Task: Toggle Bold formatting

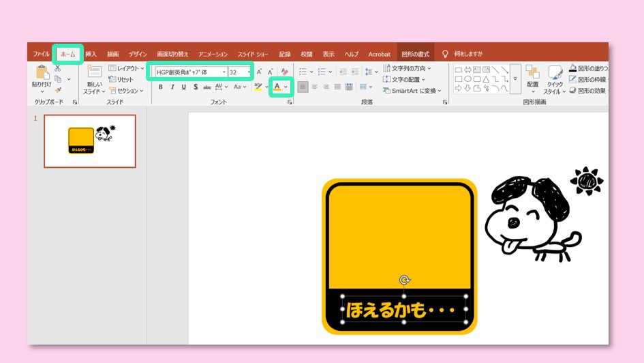Action: point(161,87)
